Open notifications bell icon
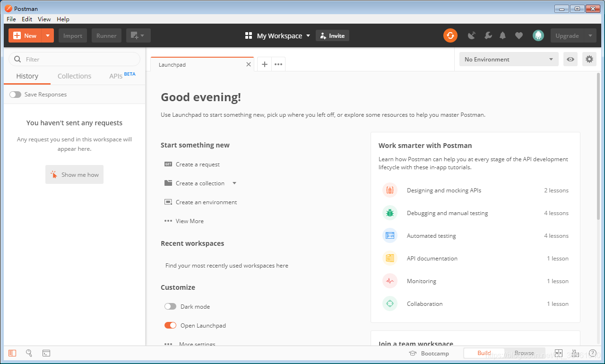This screenshot has width=605, height=364. 503,35
